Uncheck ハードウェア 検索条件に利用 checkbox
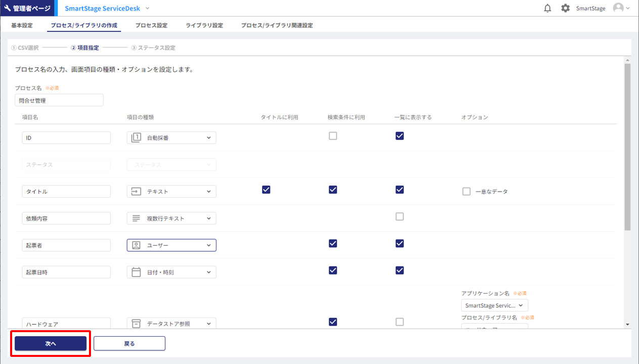This screenshot has width=639, height=364. point(333,322)
